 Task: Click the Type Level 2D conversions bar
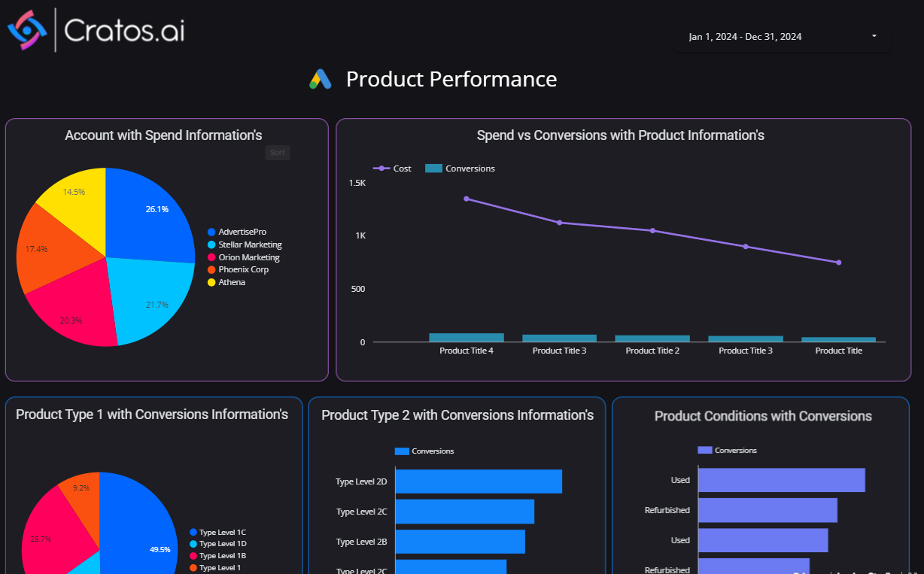coord(479,481)
